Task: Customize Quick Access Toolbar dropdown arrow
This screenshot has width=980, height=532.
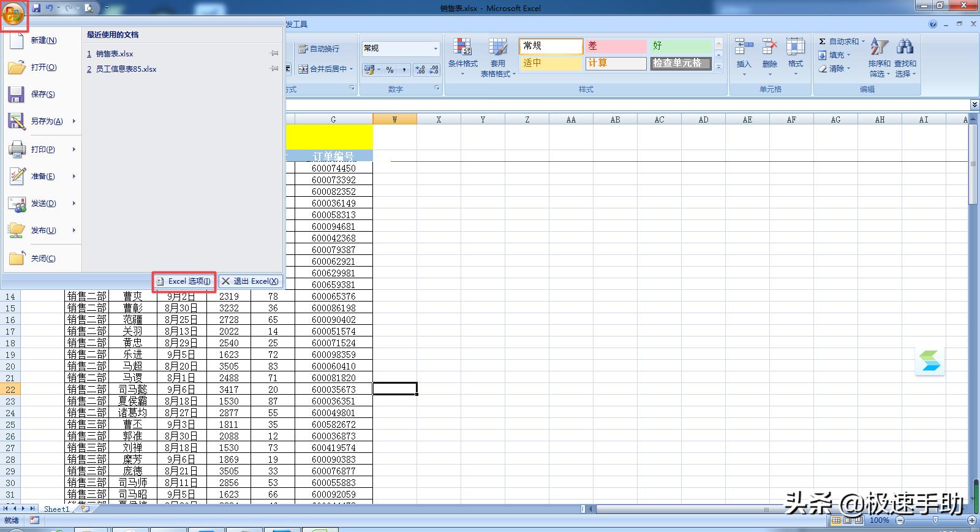Action: pos(106,8)
